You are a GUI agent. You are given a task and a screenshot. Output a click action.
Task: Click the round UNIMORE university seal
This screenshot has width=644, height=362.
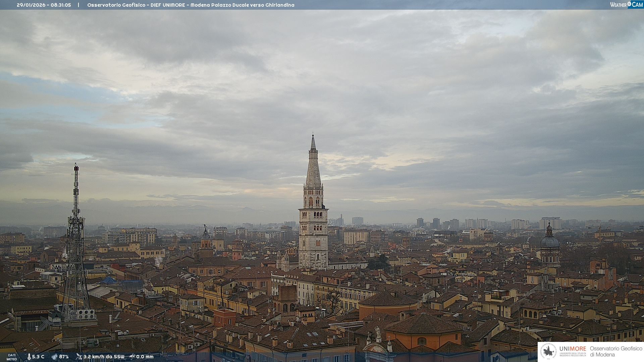548,352
